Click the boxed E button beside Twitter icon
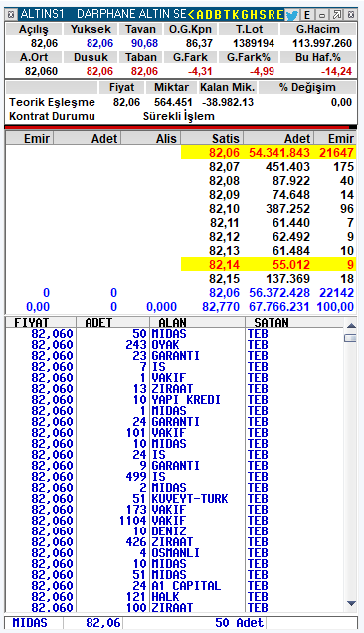This screenshot has height=633, width=364. [307, 15]
